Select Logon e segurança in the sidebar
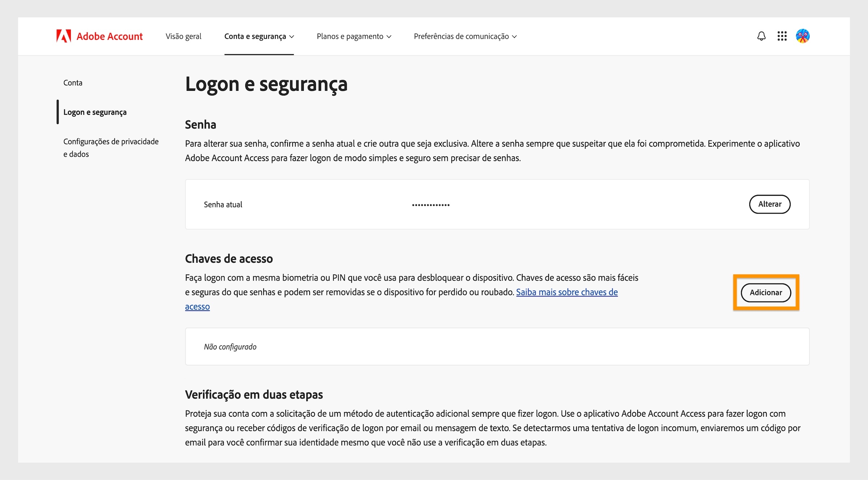The height and width of the screenshot is (480, 868). [x=95, y=112]
